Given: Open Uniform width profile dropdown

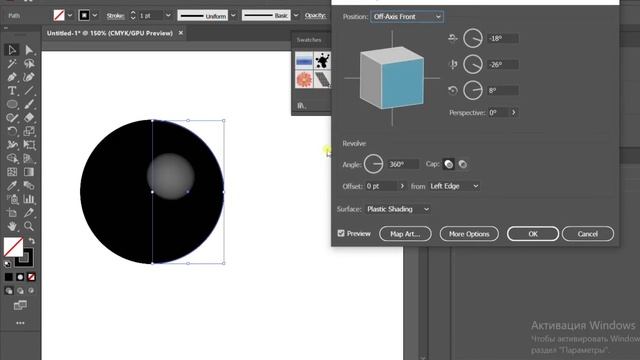Looking at the screenshot, I should (233, 16).
